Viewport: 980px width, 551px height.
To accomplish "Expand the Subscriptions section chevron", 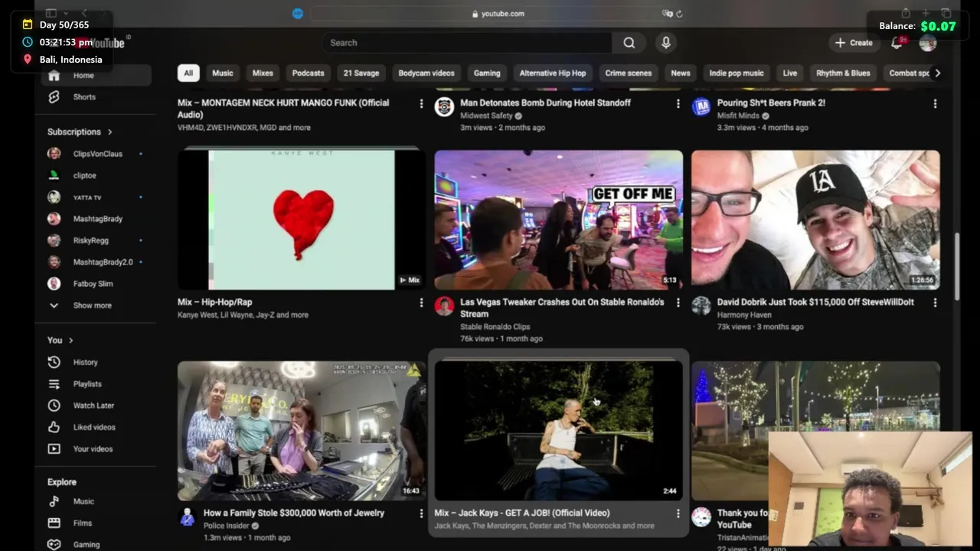I will [110, 132].
